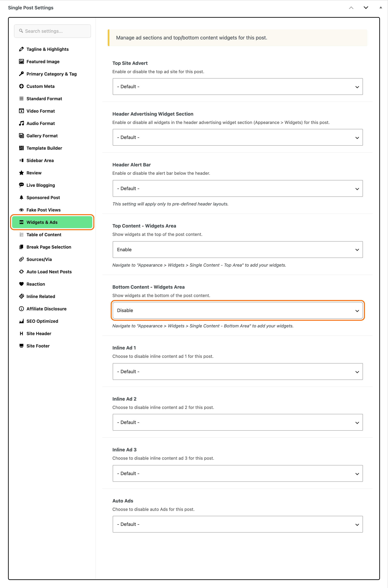
Task: Click the Search settings input field
Action: tap(53, 31)
